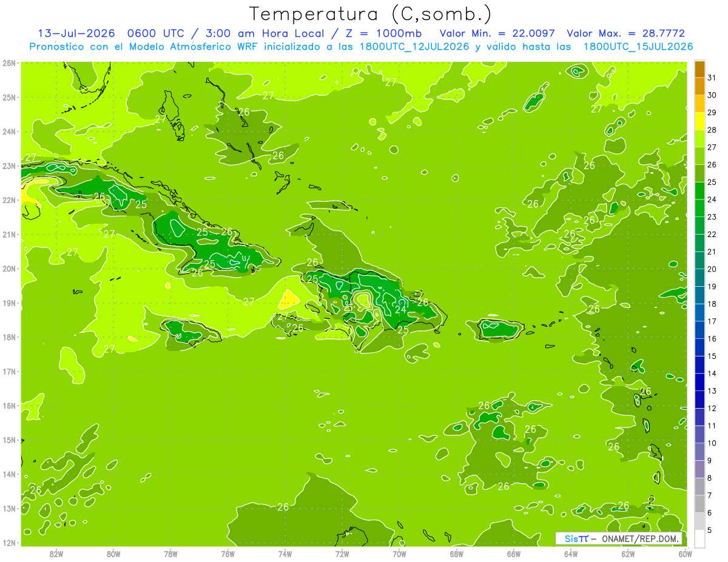Click the '24' contour label over Hispaniola

point(400,309)
